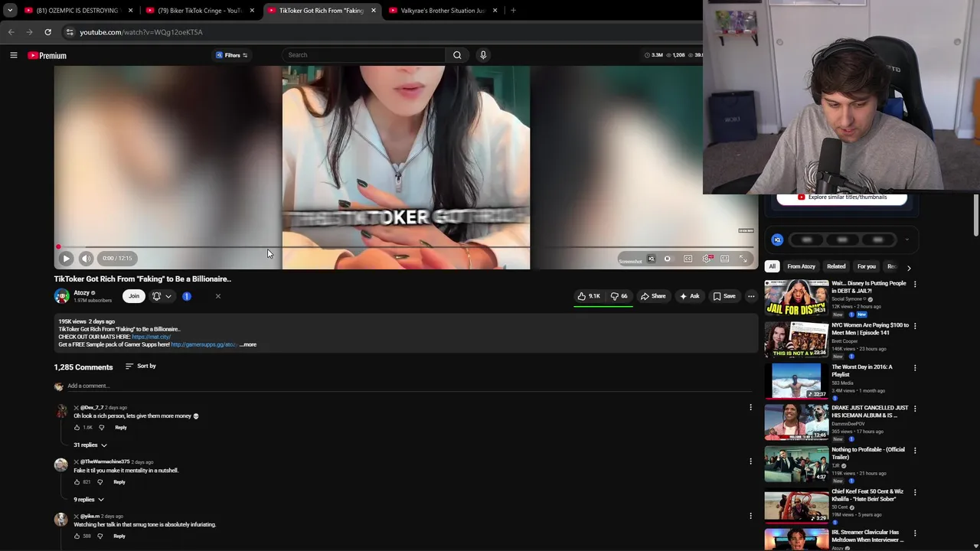The height and width of the screenshot is (551, 980).
Task: Click the browser address bar URL
Action: tap(141, 32)
